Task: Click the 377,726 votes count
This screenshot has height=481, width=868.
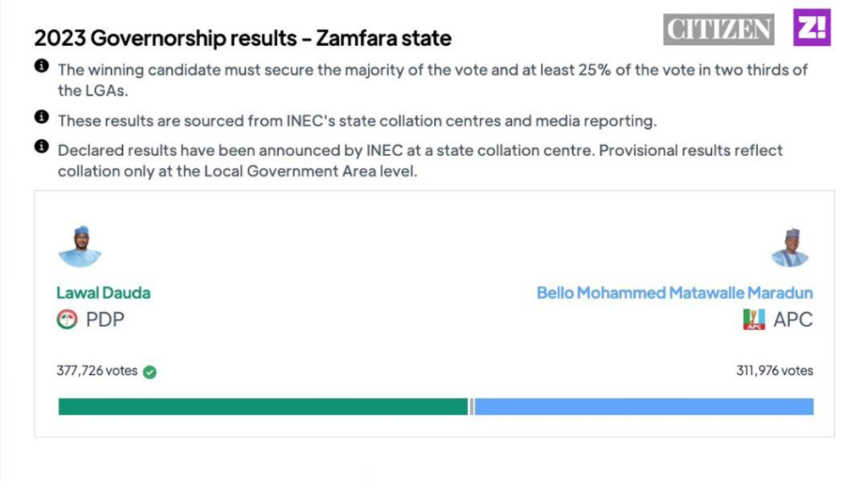Action: click(x=97, y=371)
